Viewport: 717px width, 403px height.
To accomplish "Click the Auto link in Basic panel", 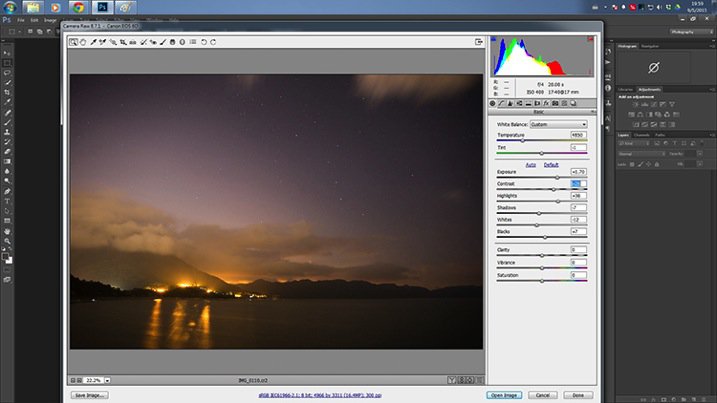I will click(x=532, y=164).
